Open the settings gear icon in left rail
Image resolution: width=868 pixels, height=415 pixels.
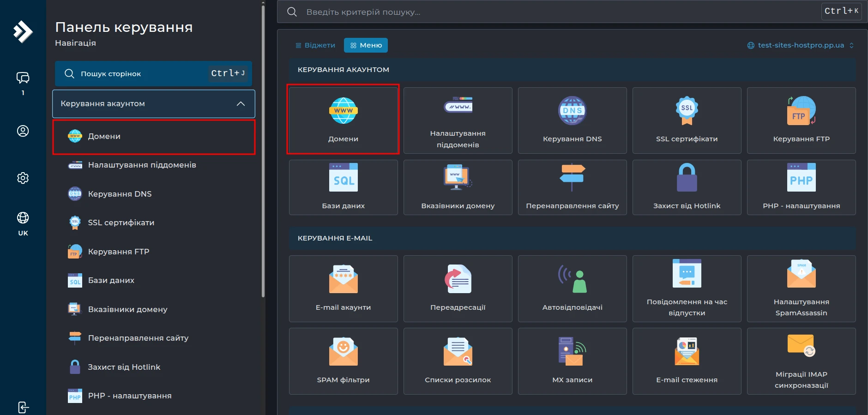click(x=23, y=178)
